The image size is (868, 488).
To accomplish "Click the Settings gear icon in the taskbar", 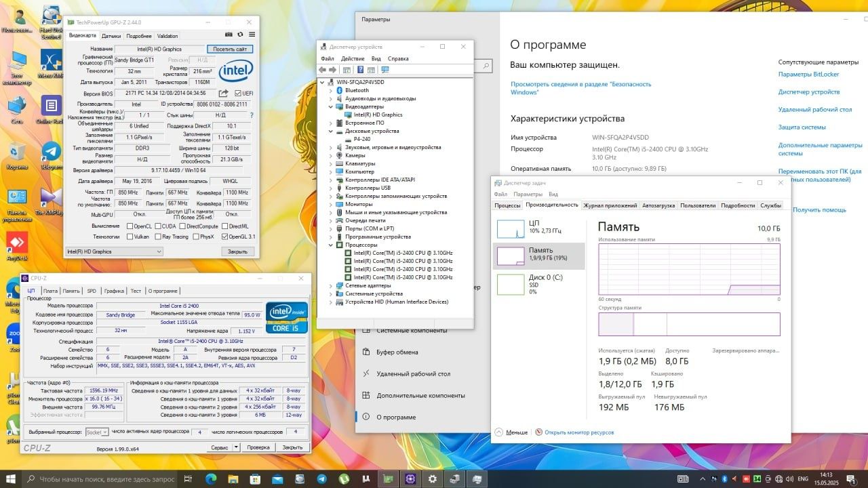I will (433, 479).
